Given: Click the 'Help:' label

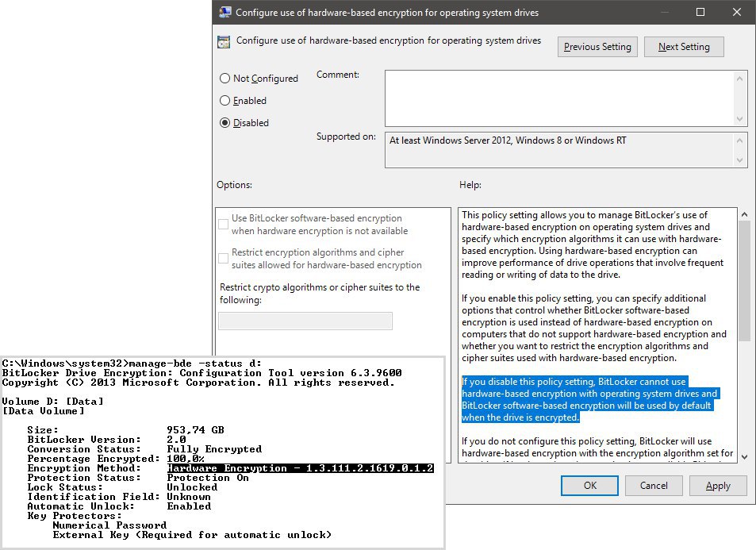Looking at the screenshot, I should [470, 185].
